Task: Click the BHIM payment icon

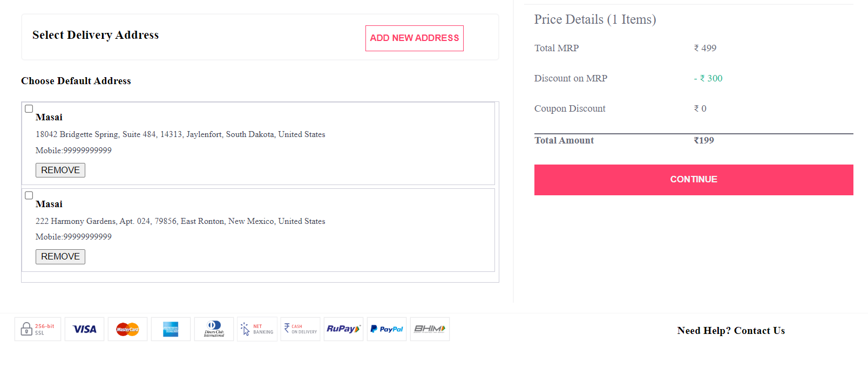Action: coord(430,329)
